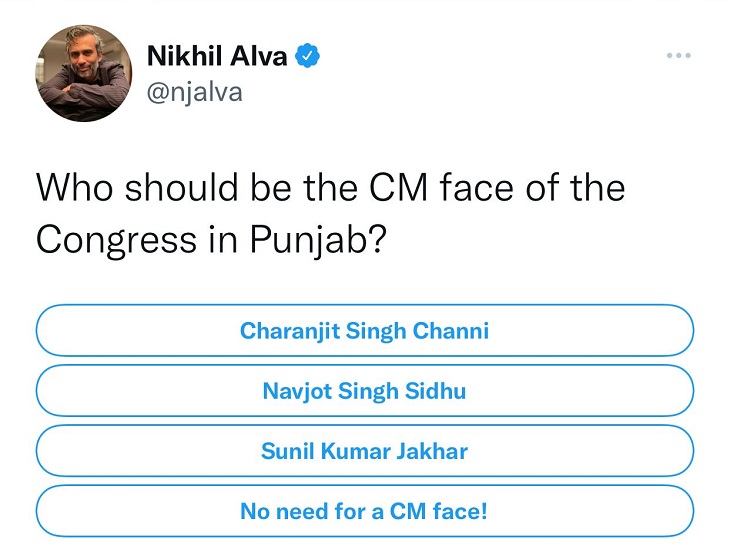Image resolution: width=730 pixels, height=548 pixels.
Task: Pick the second poll choice, Sidhu
Action: click(364, 390)
